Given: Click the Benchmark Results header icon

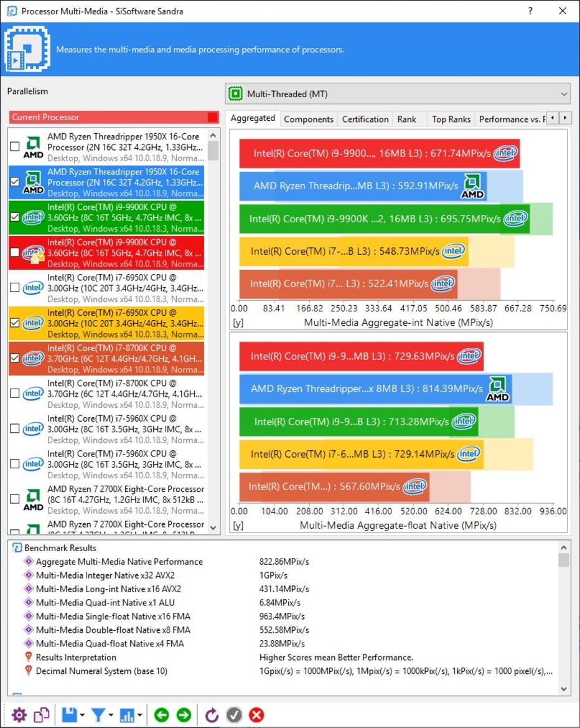Looking at the screenshot, I should tap(17, 548).
